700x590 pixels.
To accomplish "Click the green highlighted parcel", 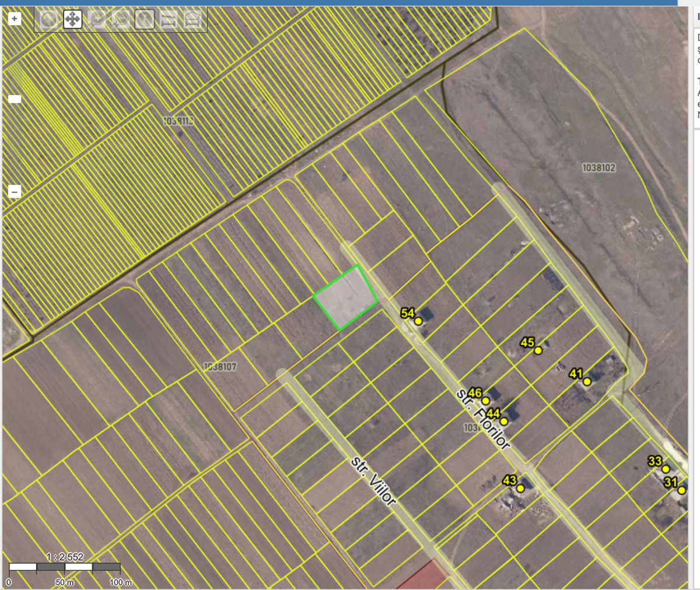I will [x=345, y=298].
